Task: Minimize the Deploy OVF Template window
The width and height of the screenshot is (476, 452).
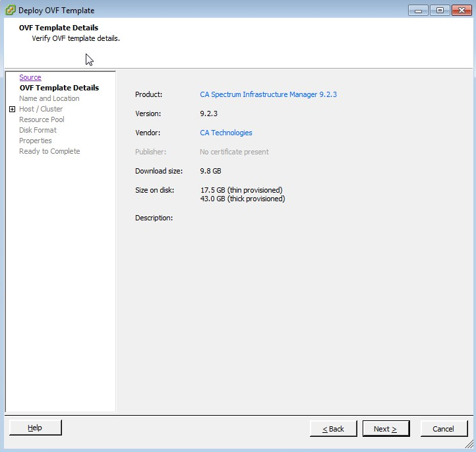Action: (419, 11)
